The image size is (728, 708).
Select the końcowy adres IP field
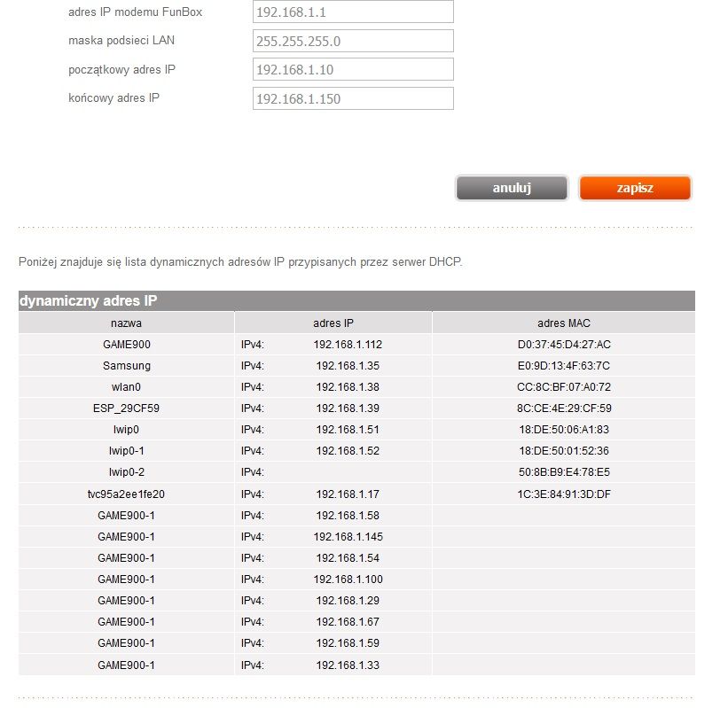pyautogui.click(x=353, y=98)
